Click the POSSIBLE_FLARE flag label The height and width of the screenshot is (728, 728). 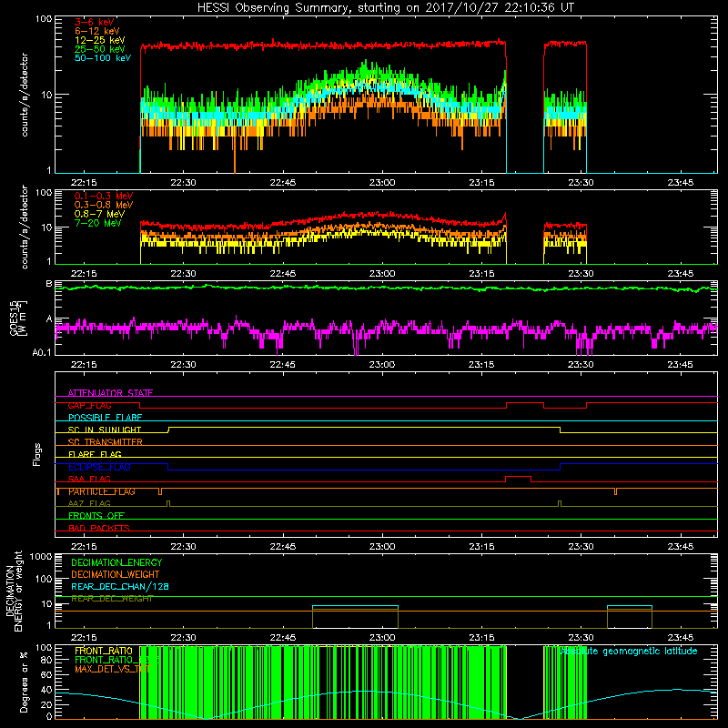coord(105,418)
